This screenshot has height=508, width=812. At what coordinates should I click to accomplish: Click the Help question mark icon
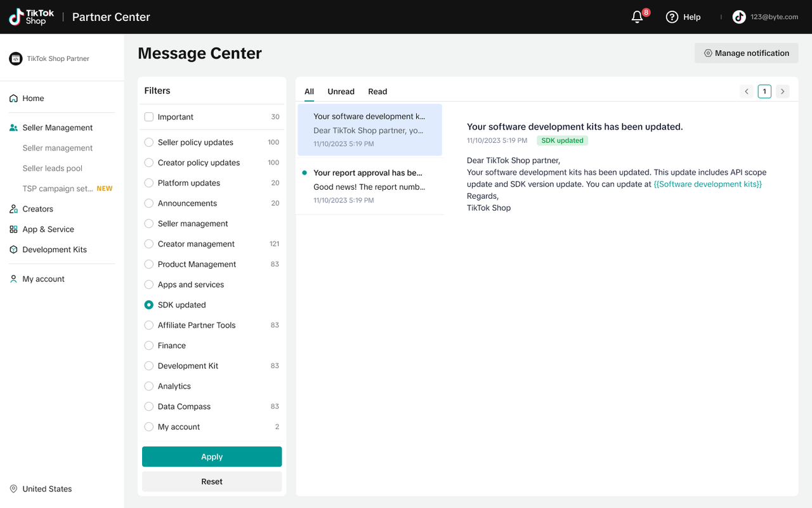point(672,17)
